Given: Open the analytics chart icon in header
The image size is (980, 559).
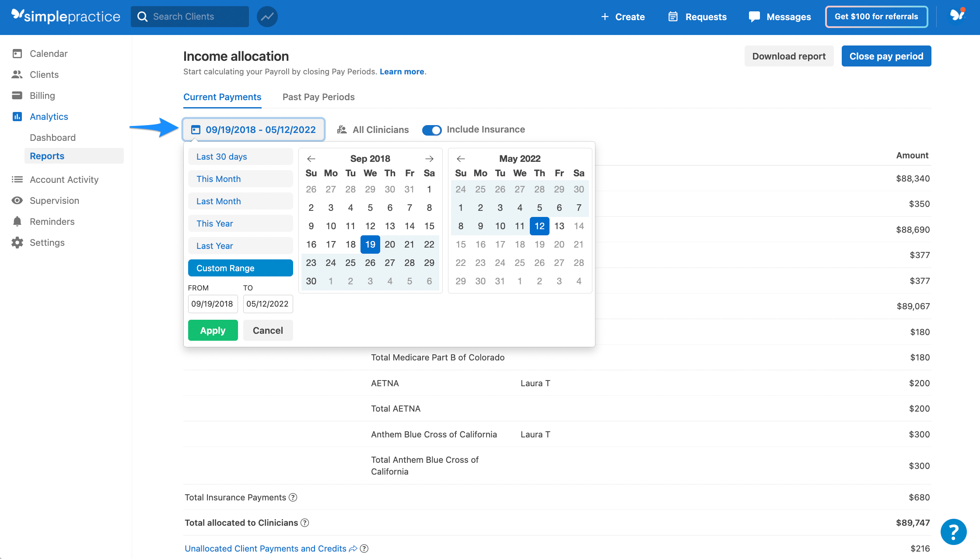Looking at the screenshot, I should (x=267, y=17).
